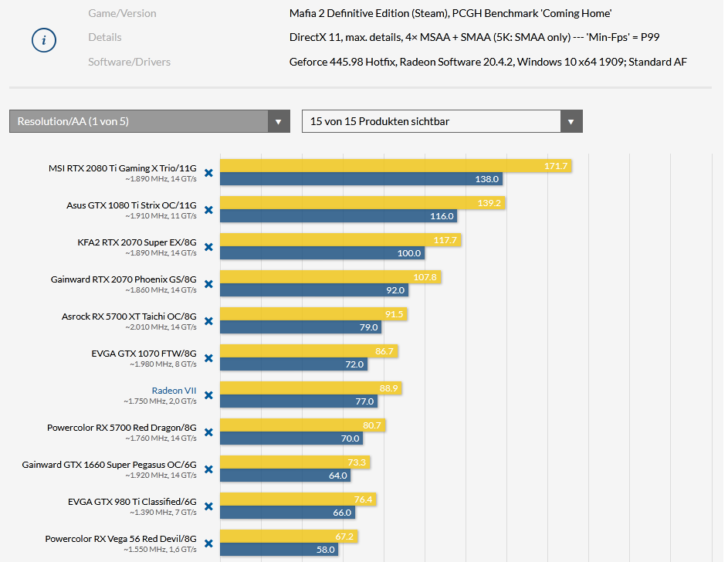The image size is (728, 562).
Task: Click the 'Game/Version' row label
Action: click(x=122, y=13)
